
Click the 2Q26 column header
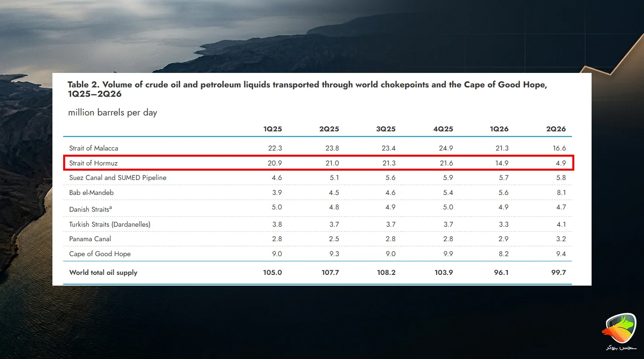click(x=556, y=129)
